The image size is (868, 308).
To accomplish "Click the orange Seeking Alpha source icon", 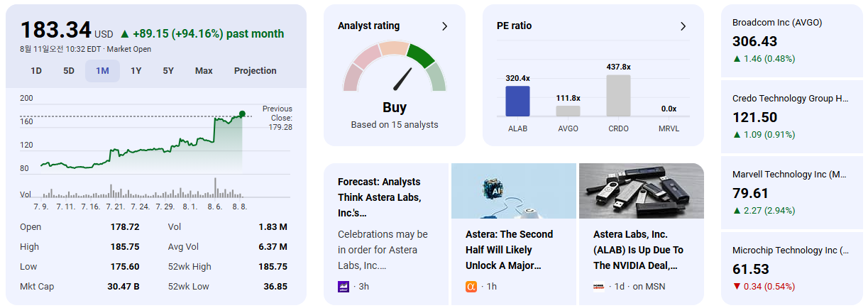I will (471, 286).
